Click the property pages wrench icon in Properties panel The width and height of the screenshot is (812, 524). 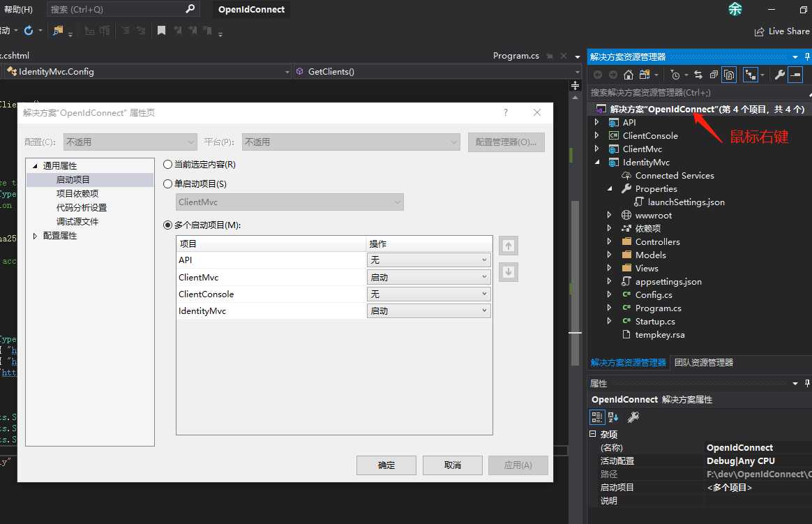click(633, 417)
